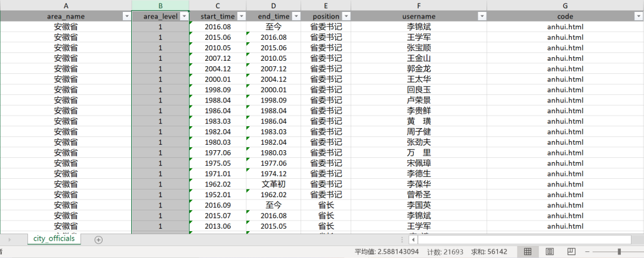Click username cell 张宝顺
This screenshot has width=644, height=258.
tap(419, 48)
